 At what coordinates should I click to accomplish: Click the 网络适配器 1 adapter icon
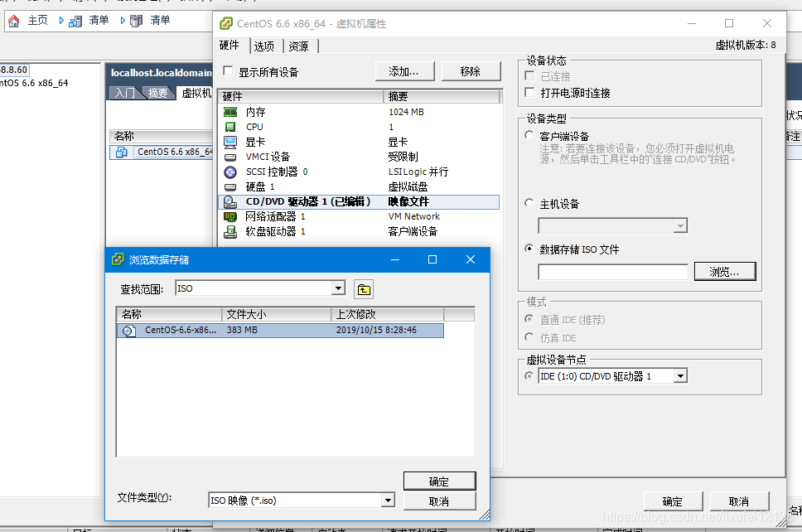pyautogui.click(x=229, y=215)
